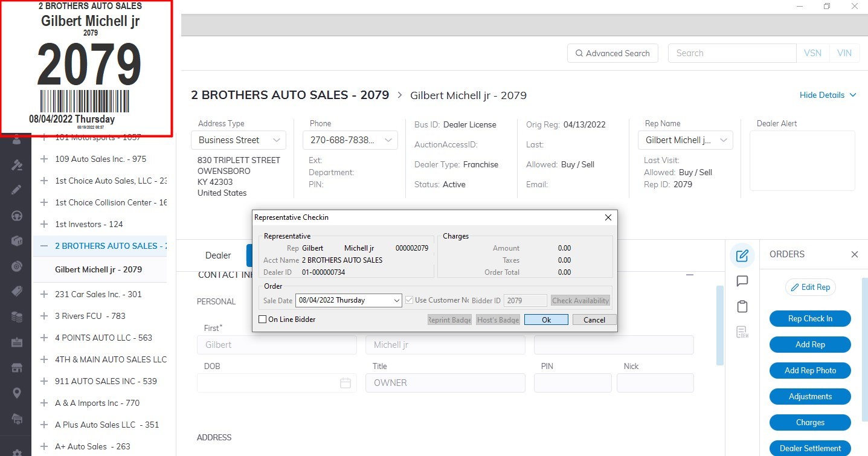Open the auction gavel icon in sidebar
This screenshot has width=868, height=456.
(x=17, y=165)
